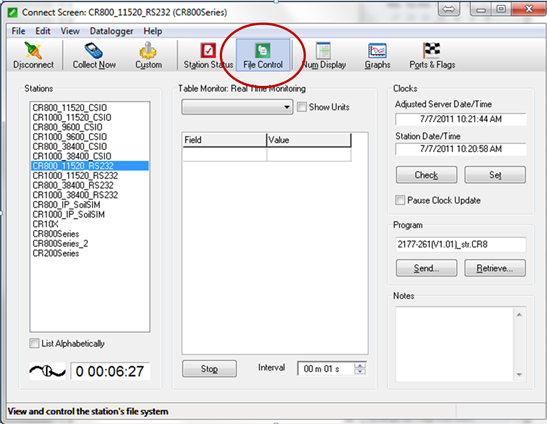The height and width of the screenshot is (424, 547).
Task: Click the Notes box scroll down arrow
Action: 519,374
